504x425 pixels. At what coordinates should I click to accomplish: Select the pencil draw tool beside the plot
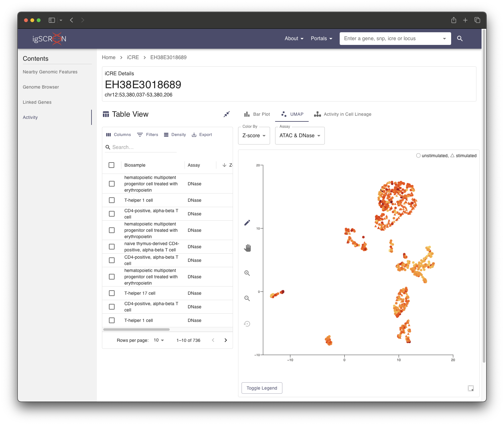point(247,223)
